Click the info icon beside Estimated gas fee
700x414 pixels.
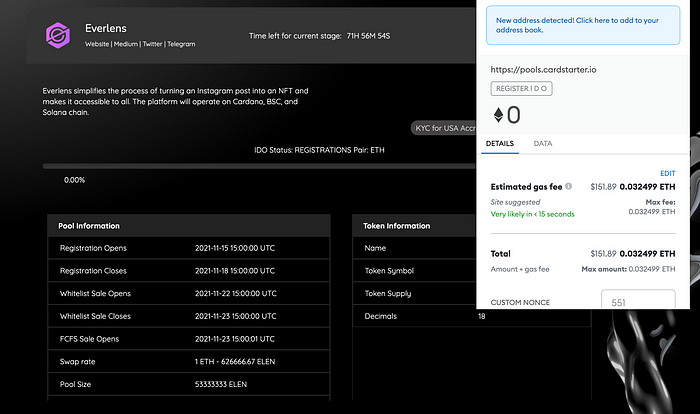[x=568, y=186]
